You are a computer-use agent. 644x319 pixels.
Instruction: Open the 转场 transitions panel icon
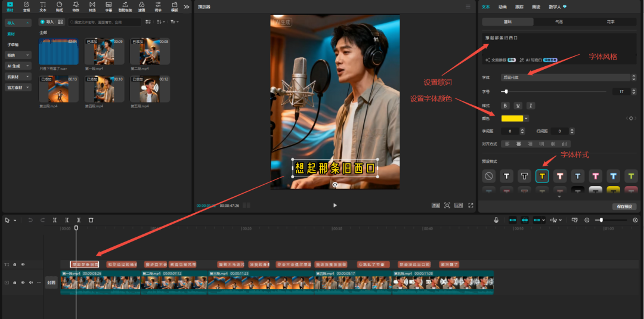point(92,6)
